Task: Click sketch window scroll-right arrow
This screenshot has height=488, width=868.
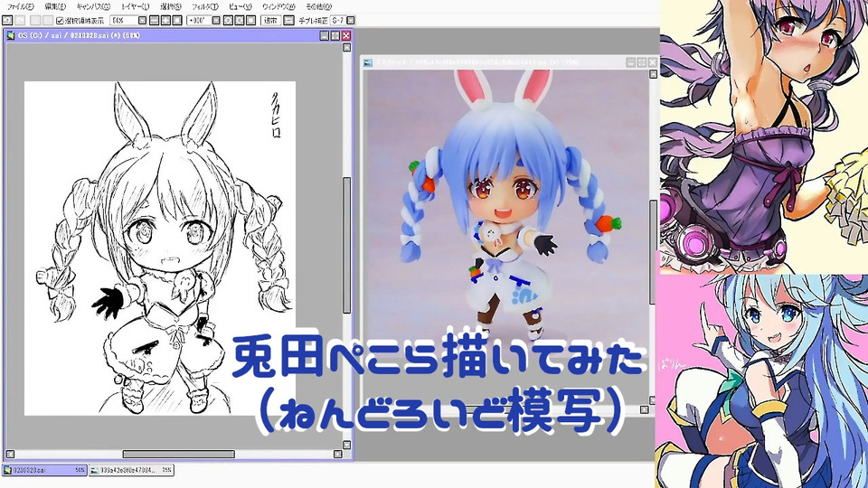Action: pyautogui.click(x=338, y=455)
